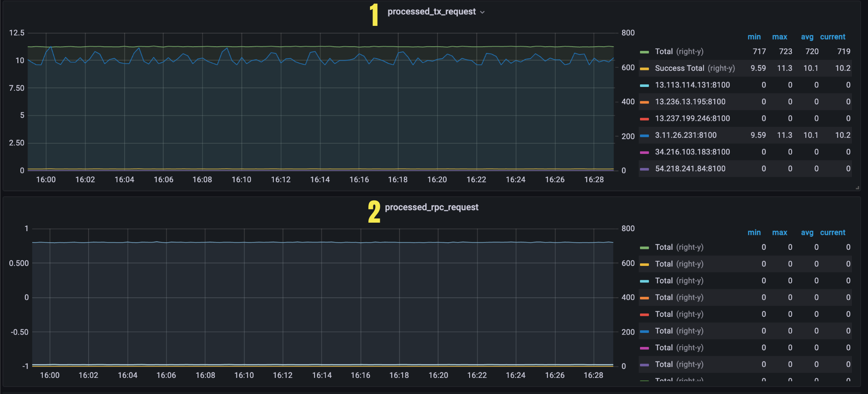Expand chevron next to processed_tx_request title
The height and width of the screenshot is (394, 868).
coord(482,12)
